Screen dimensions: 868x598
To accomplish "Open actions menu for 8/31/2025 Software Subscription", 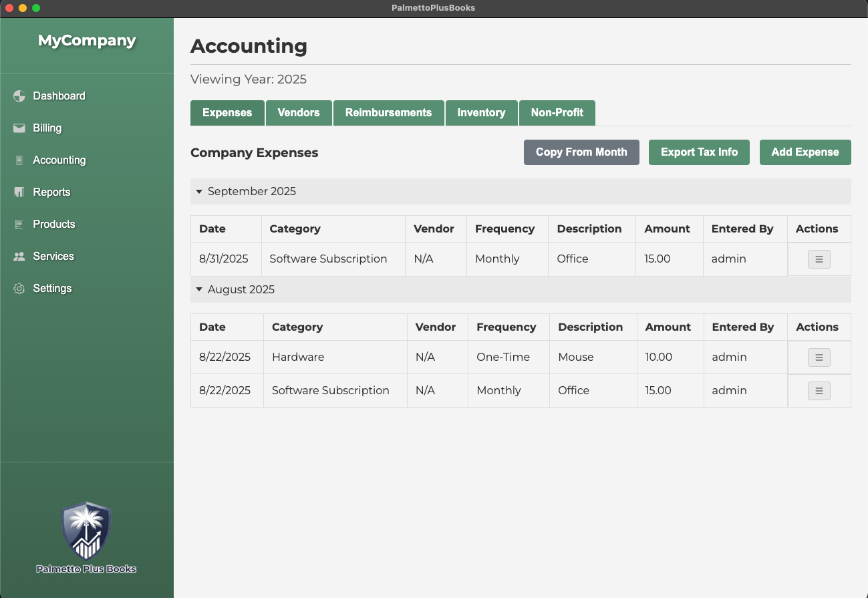I will (x=819, y=259).
